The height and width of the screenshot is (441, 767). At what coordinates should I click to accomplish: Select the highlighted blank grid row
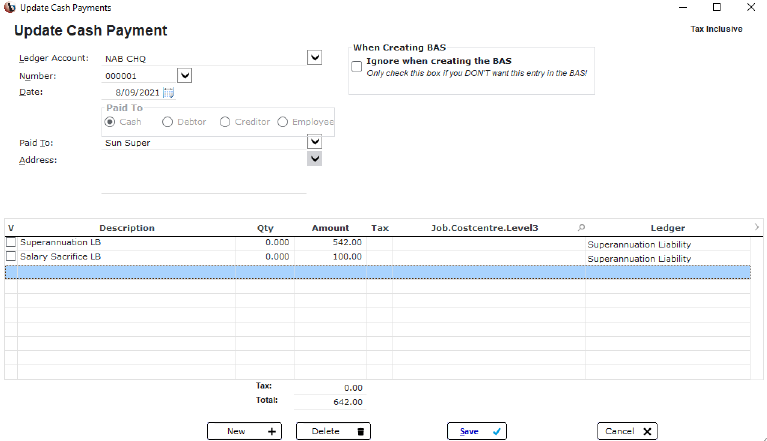pos(378,272)
